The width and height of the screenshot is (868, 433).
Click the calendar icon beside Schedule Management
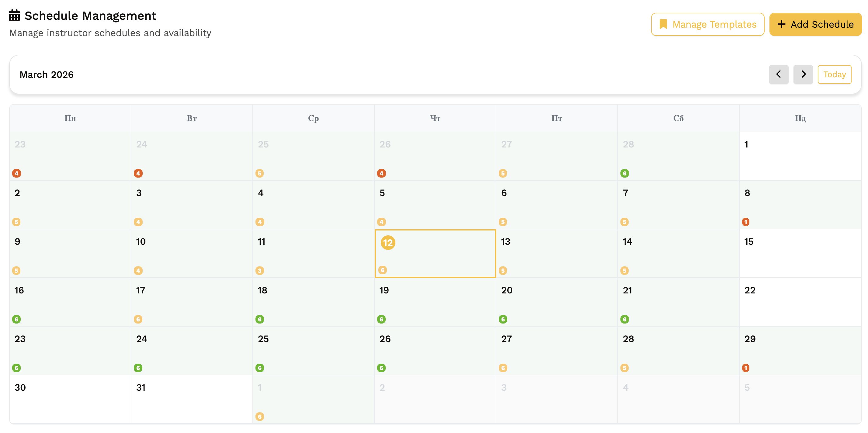[x=14, y=16]
